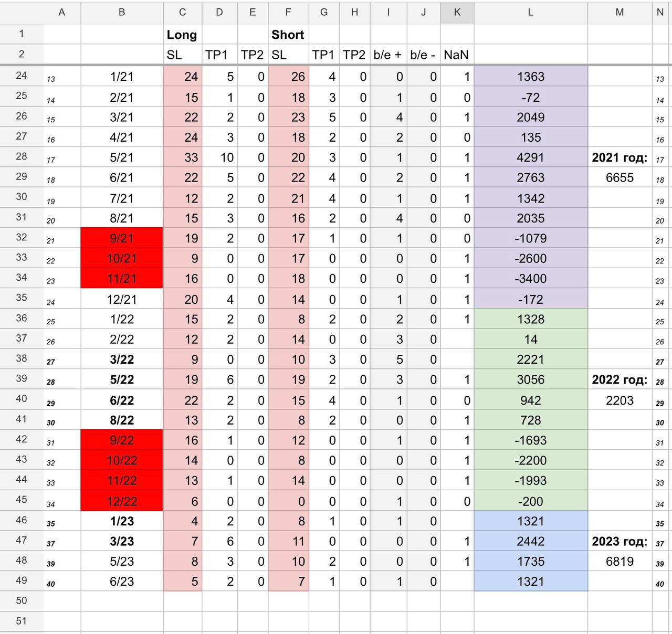Select the result cell showing 1735
The width and height of the screenshot is (672, 634).
[531, 561]
